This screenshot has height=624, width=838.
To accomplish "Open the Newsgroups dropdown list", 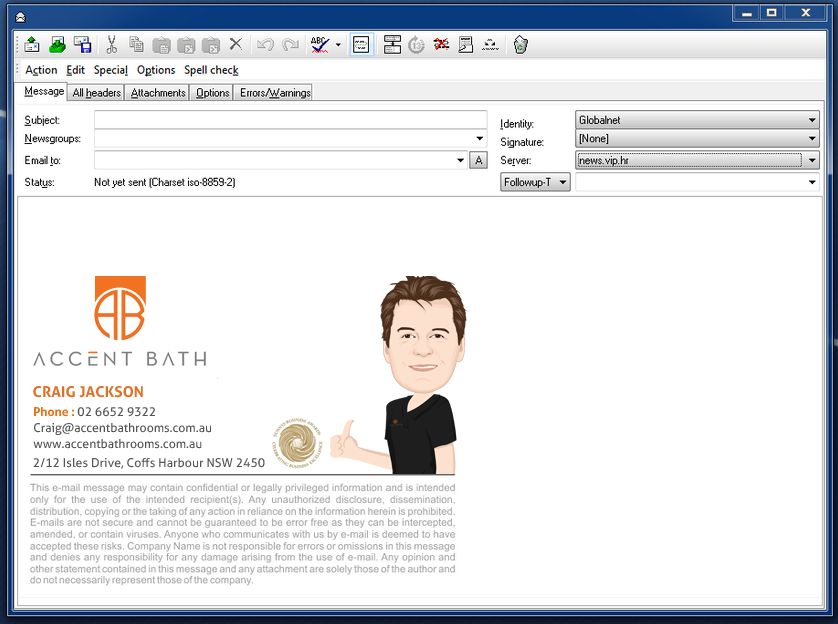I will pos(480,139).
